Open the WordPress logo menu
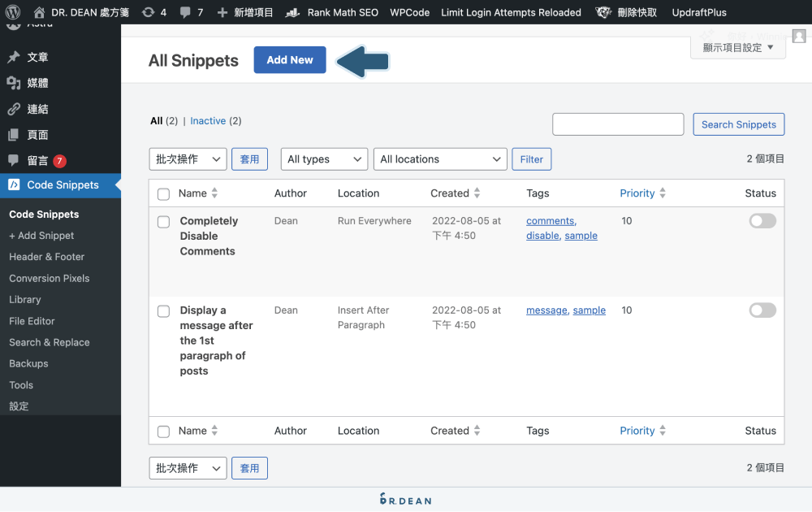This screenshot has width=812, height=512. click(x=12, y=12)
